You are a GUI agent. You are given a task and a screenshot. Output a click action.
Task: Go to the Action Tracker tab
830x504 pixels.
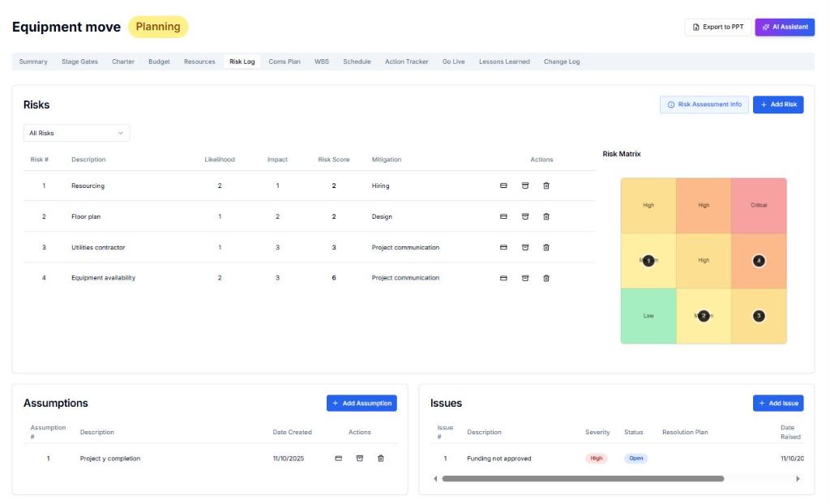[x=406, y=62]
